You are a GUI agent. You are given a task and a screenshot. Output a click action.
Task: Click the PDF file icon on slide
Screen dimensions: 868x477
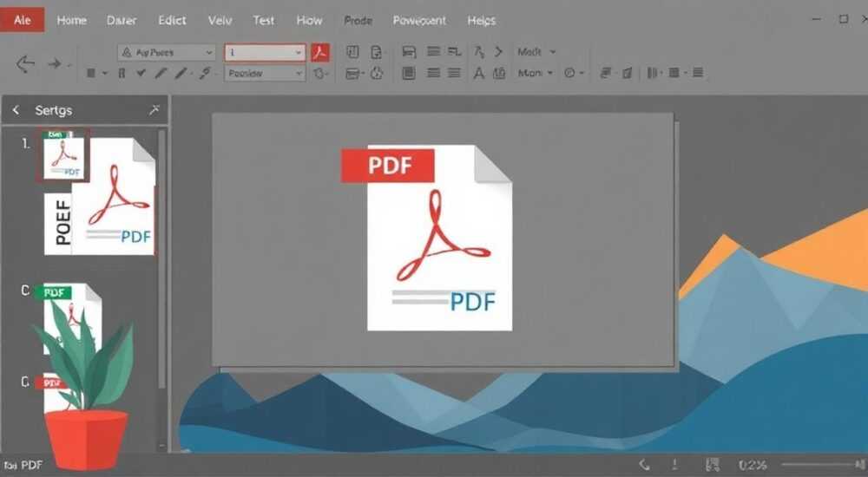pyautogui.click(x=439, y=238)
